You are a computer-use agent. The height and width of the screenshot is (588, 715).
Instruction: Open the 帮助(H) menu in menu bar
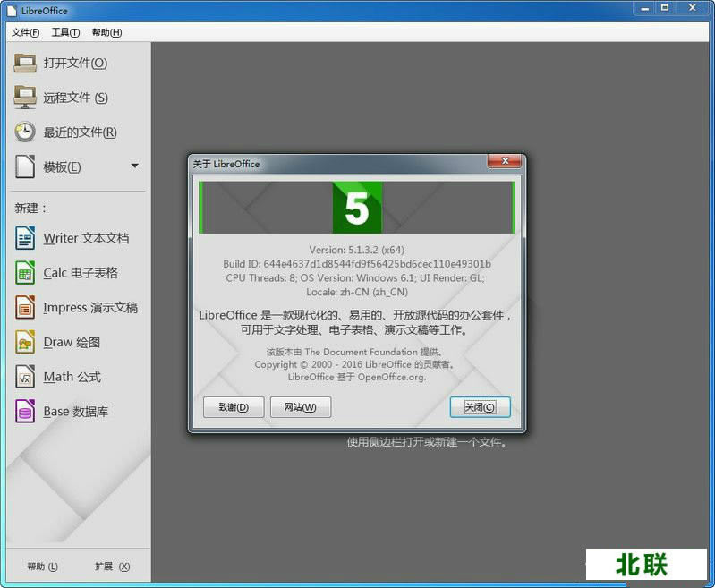pos(106,32)
